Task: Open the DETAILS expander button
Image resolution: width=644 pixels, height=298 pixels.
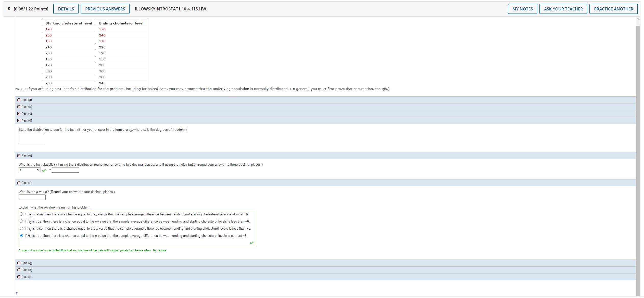Action: click(x=66, y=9)
